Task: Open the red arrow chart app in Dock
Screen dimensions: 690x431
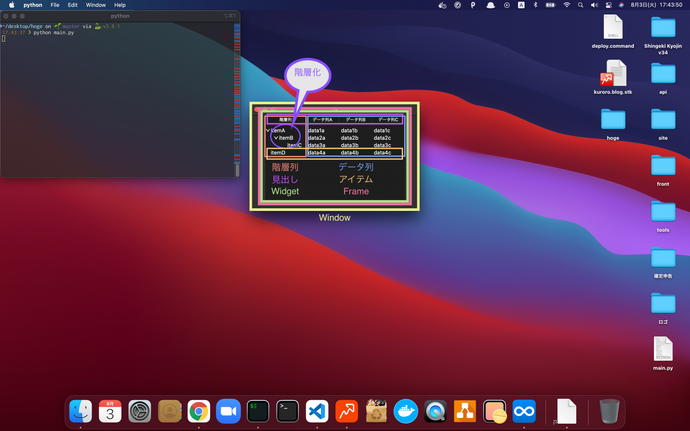Action: click(347, 411)
